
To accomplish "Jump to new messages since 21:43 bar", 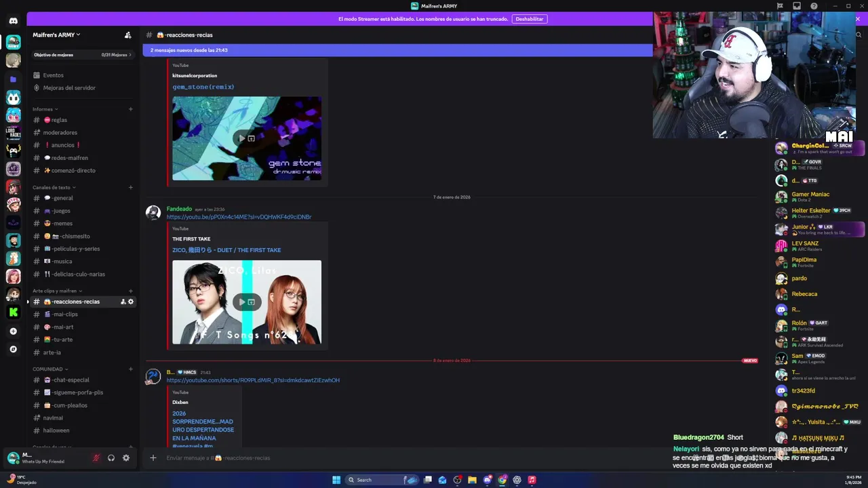I will [397, 50].
